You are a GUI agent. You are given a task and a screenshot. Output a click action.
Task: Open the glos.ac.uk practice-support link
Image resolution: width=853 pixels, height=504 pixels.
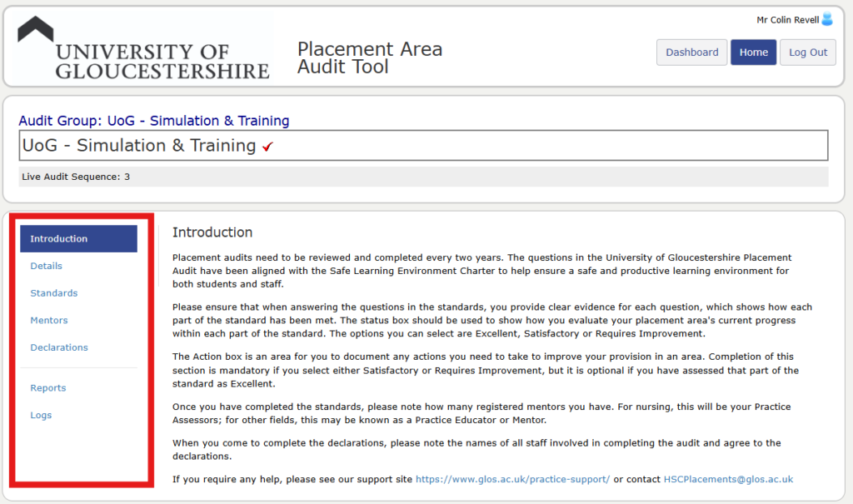coord(512,479)
